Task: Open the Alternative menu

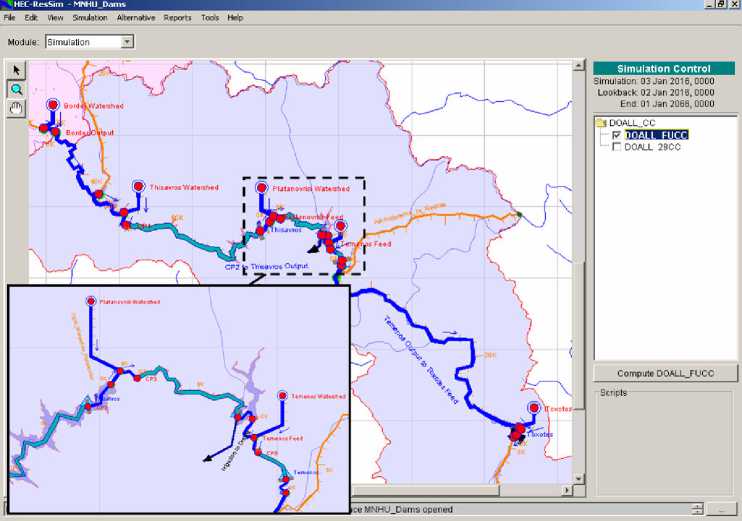Action: [x=136, y=18]
